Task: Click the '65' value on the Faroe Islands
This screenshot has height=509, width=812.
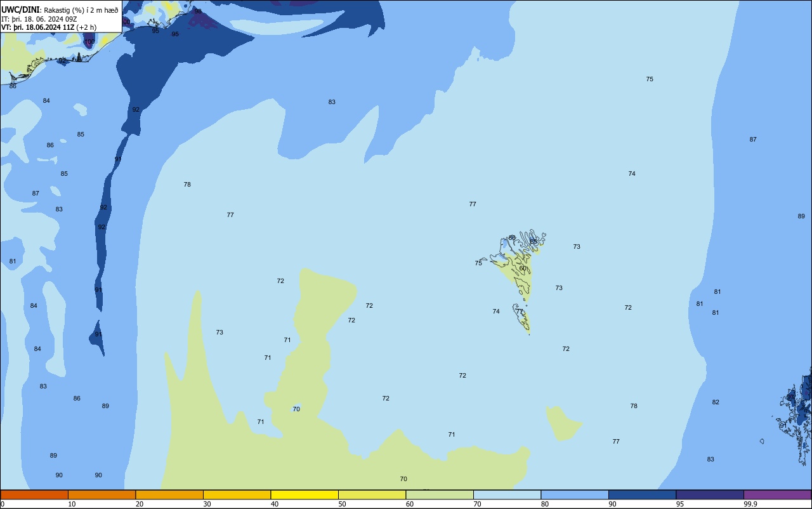Action: [x=534, y=242]
